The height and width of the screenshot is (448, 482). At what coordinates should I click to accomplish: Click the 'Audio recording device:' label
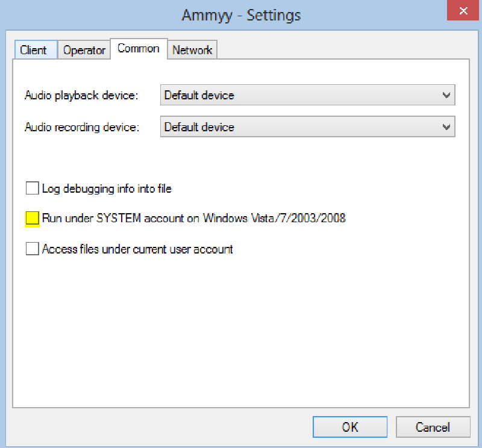point(82,127)
